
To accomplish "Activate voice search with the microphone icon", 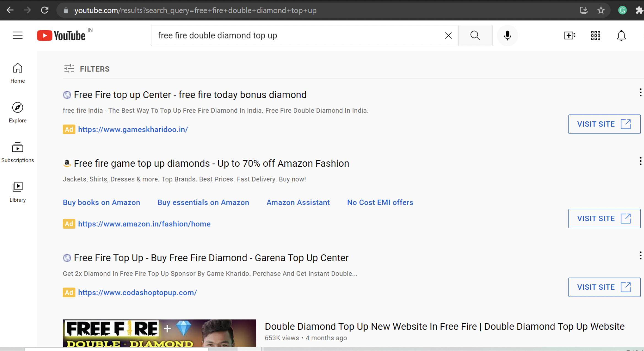I will [x=507, y=35].
